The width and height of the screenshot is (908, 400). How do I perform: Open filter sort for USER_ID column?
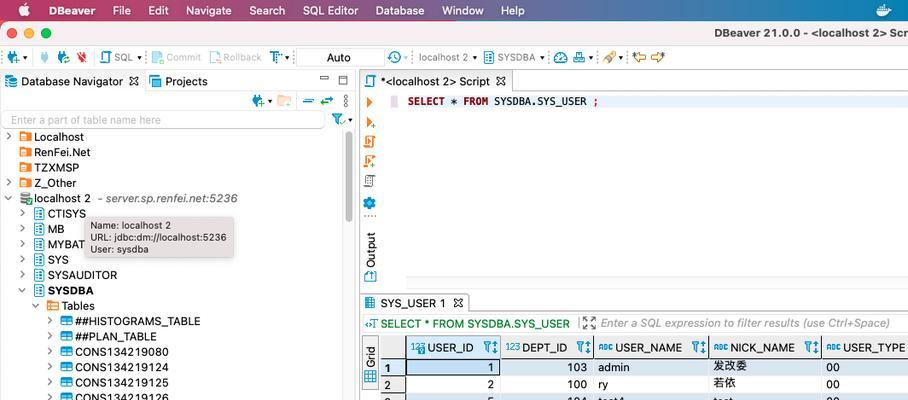point(490,347)
